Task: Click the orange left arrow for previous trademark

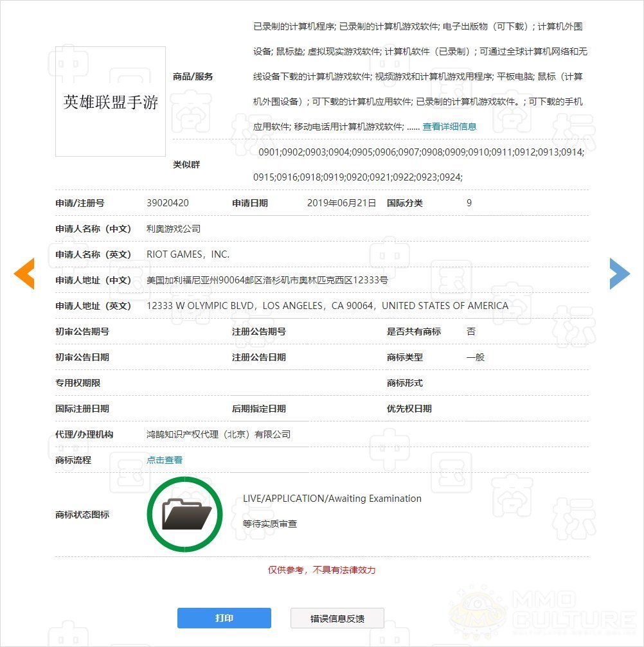Action: pyautogui.click(x=24, y=274)
